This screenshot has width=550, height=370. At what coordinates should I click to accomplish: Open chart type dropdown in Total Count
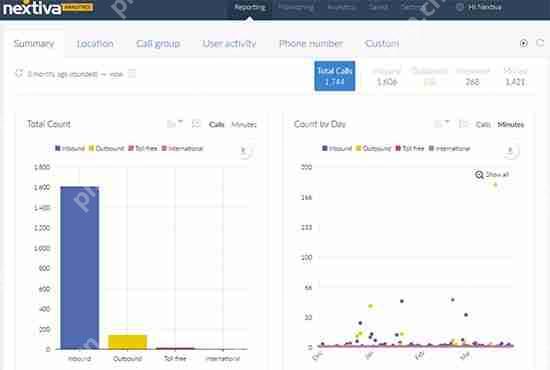[175, 123]
